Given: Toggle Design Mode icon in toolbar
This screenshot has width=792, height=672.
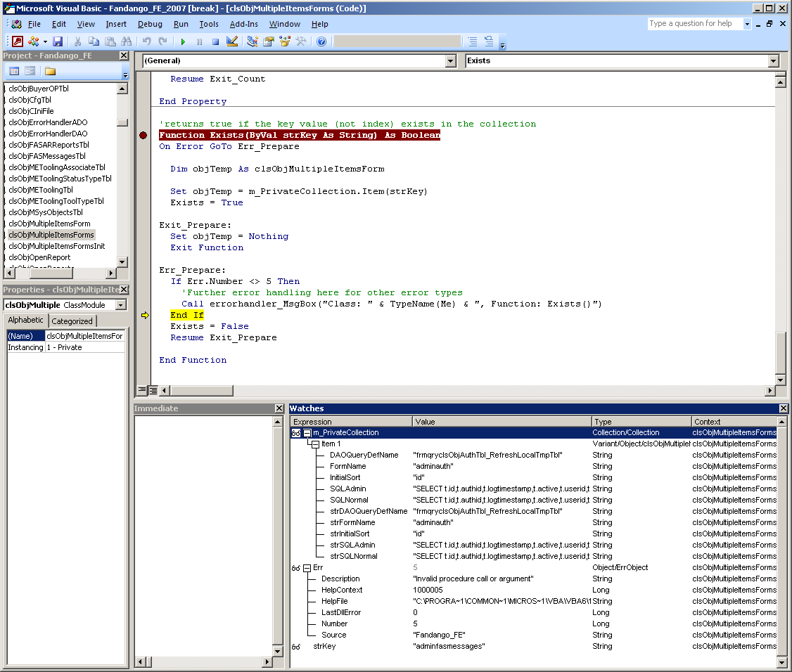Looking at the screenshot, I should (x=232, y=42).
